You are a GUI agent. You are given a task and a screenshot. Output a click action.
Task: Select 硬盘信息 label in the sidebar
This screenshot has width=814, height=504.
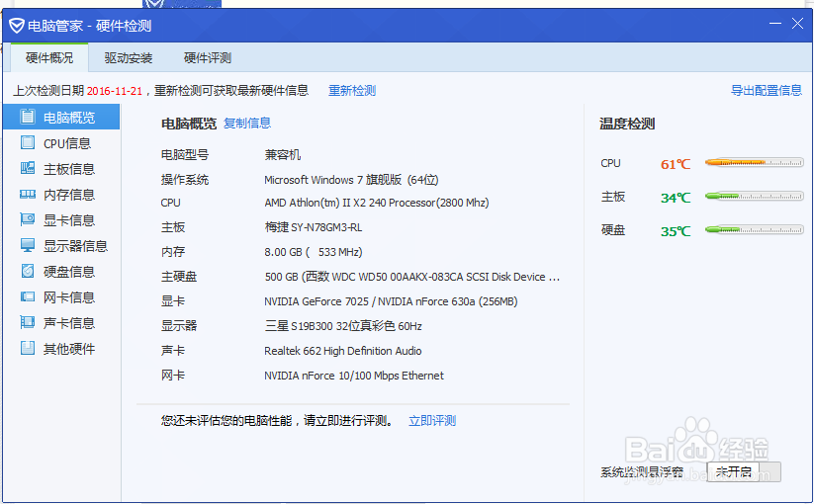69,272
